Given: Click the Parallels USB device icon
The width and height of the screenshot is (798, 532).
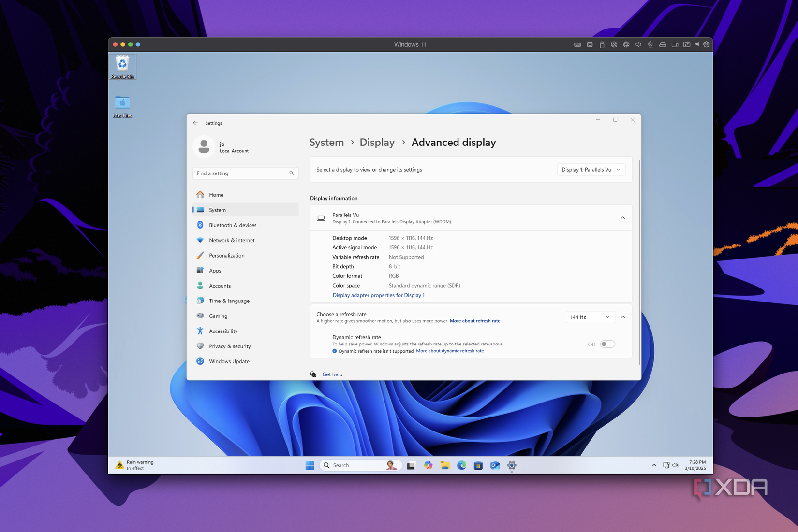Looking at the screenshot, I should [602, 44].
